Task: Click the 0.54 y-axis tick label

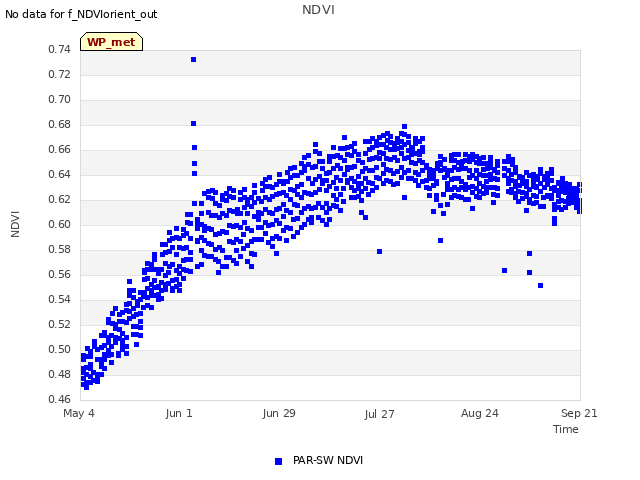Action: coord(60,299)
